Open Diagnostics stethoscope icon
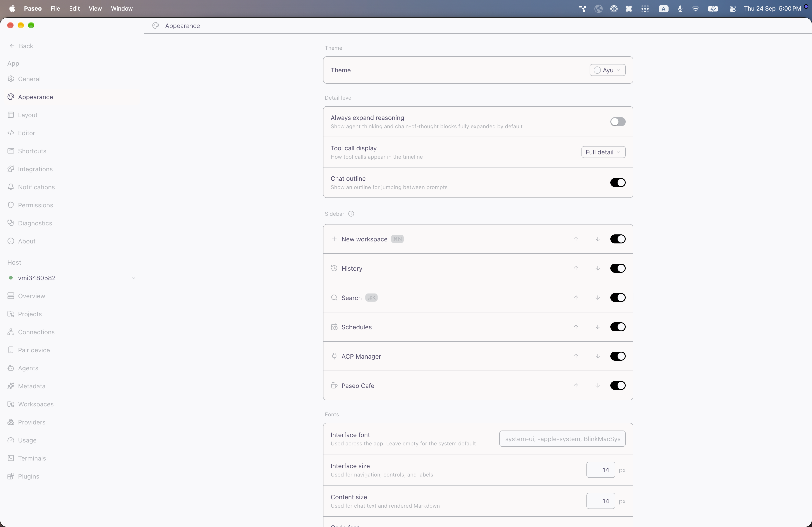 (x=11, y=223)
